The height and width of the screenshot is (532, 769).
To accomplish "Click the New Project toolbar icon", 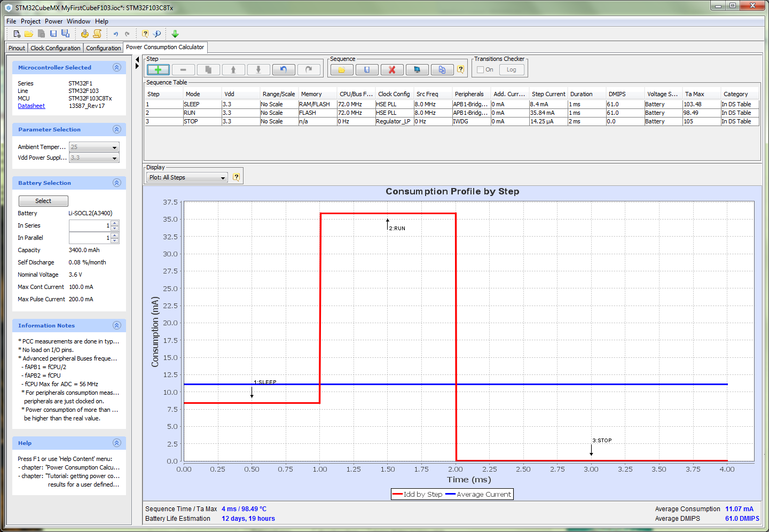I will pos(17,34).
